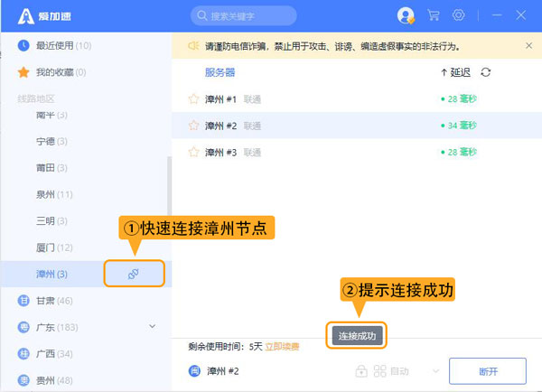Image resolution: width=542 pixels, height=392 pixels.
Task: Click the 服务器 column header
Action: (220, 72)
